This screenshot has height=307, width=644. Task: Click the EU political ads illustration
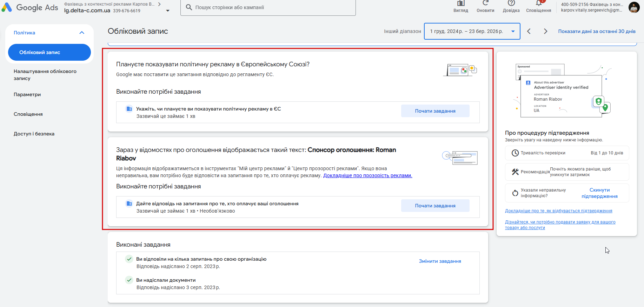(x=460, y=70)
